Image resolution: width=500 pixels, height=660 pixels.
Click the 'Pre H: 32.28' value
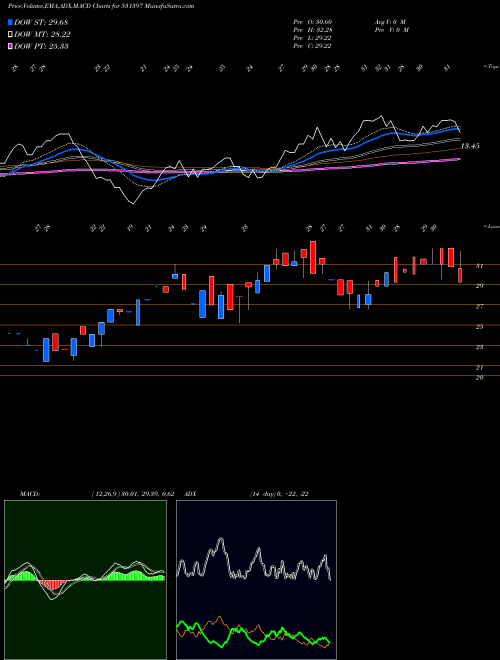tap(313, 30)
